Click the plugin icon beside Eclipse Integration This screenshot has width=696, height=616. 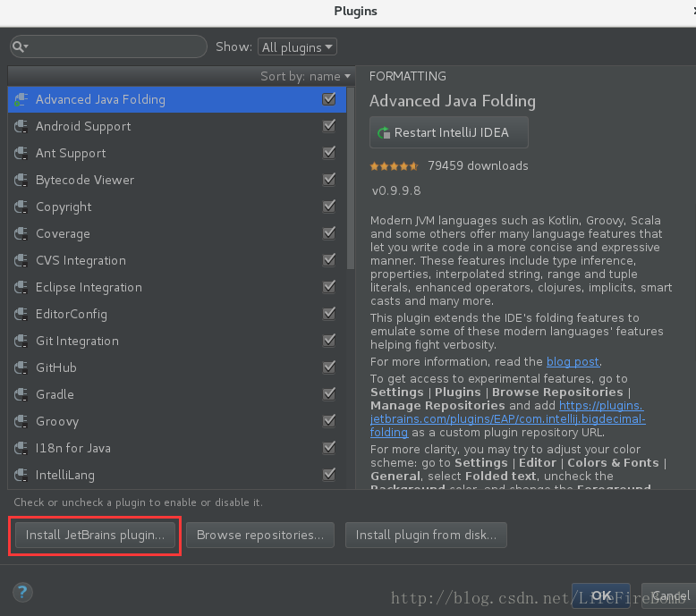[21, 287]
